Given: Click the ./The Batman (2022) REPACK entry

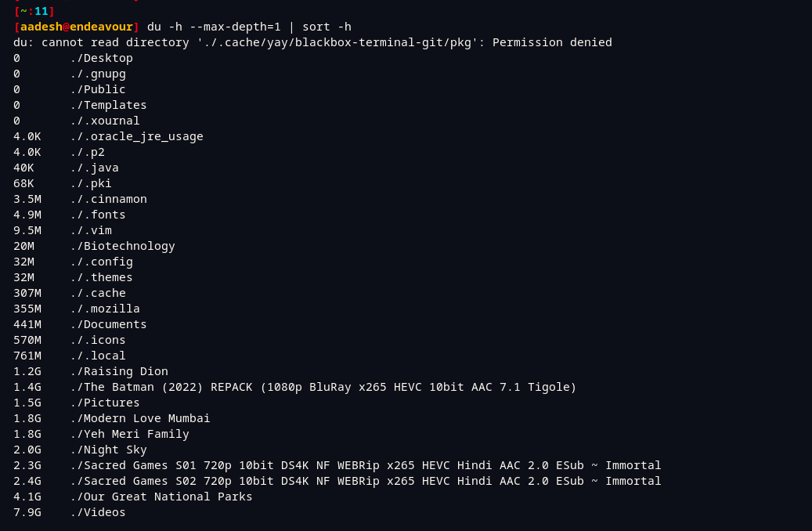Looking at the screenshot, I should click(323, 387).
